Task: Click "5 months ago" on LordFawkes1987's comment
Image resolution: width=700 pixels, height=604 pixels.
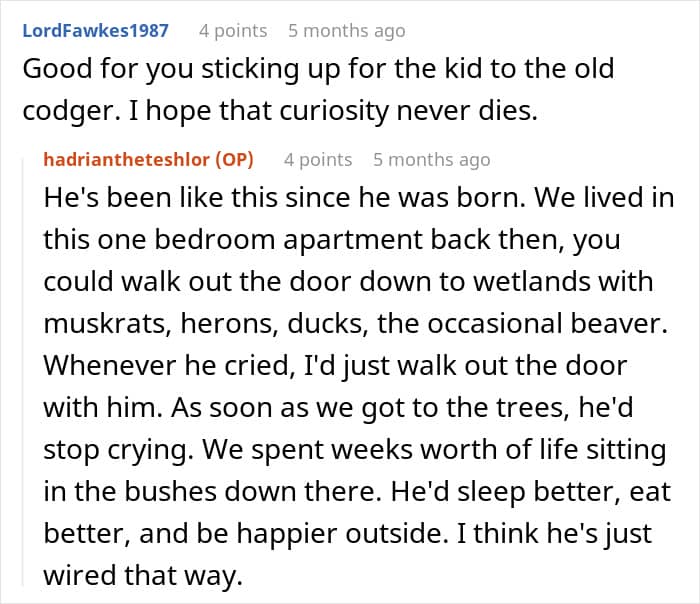Action: click(346, 30)
